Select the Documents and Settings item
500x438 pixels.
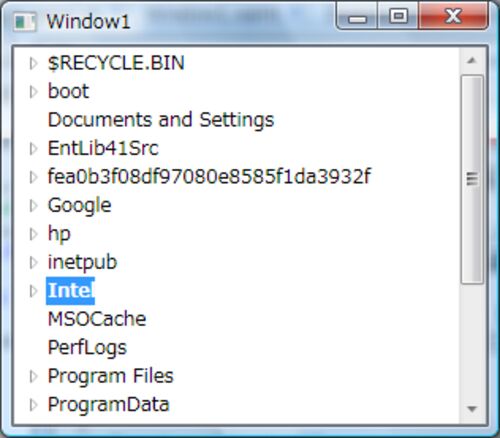161,120
